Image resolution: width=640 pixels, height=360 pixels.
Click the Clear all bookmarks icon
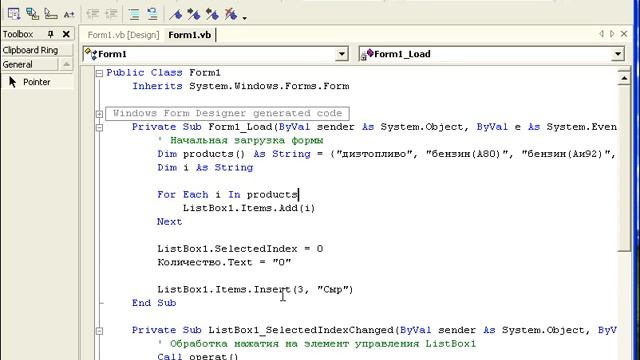(x=231, y=14)
